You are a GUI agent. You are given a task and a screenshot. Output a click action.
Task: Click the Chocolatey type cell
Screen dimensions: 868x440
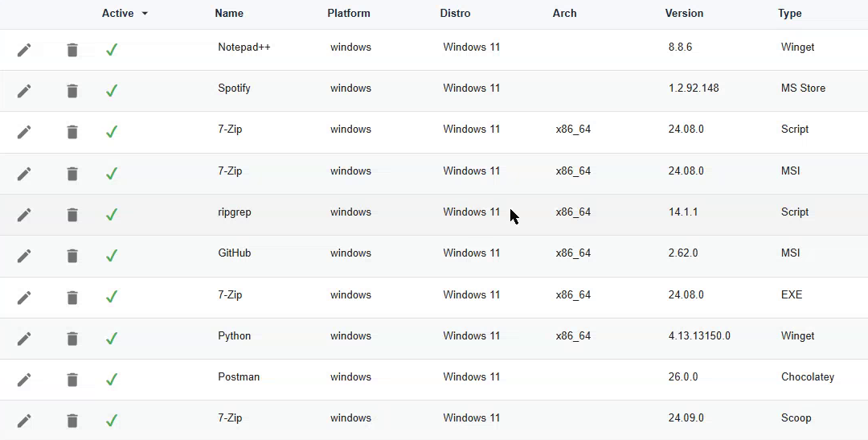point(808,376)
